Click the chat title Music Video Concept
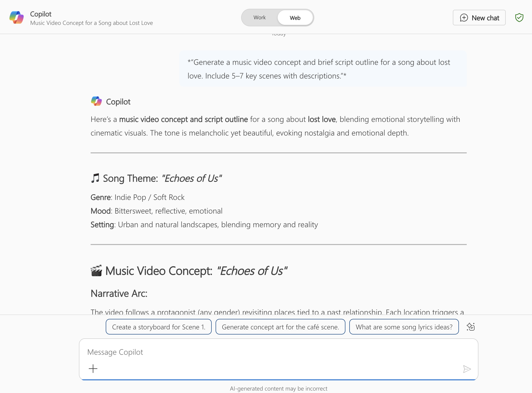 91,23
